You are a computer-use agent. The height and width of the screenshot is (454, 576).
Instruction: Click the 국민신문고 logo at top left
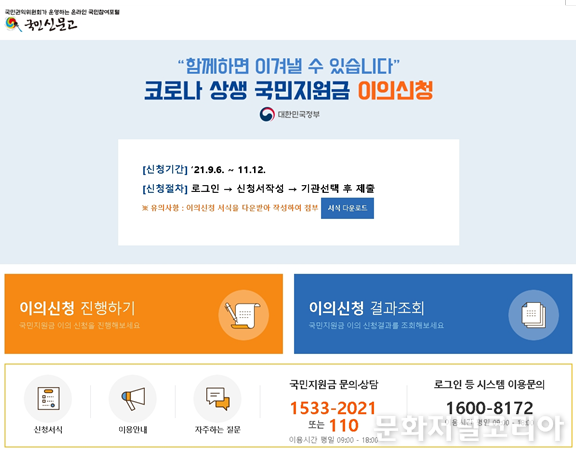(41, 24)
